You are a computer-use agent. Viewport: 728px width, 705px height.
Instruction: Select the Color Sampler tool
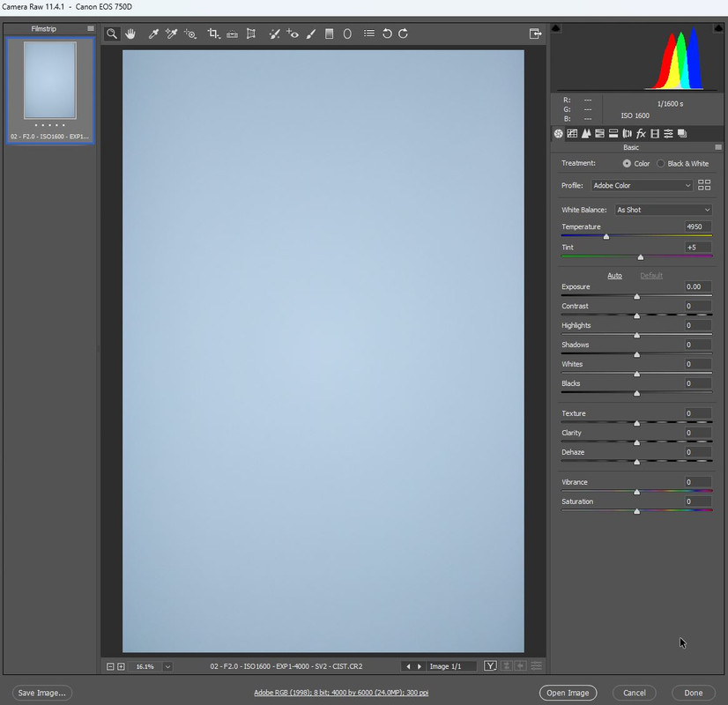(x=171, y=33)
